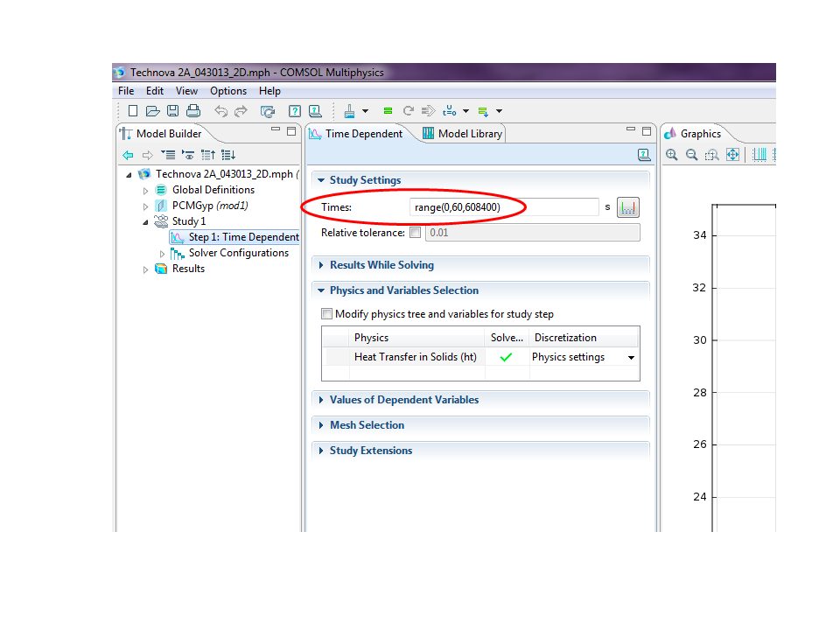Enable the Relative tolerance checkbox

point(415,233)
